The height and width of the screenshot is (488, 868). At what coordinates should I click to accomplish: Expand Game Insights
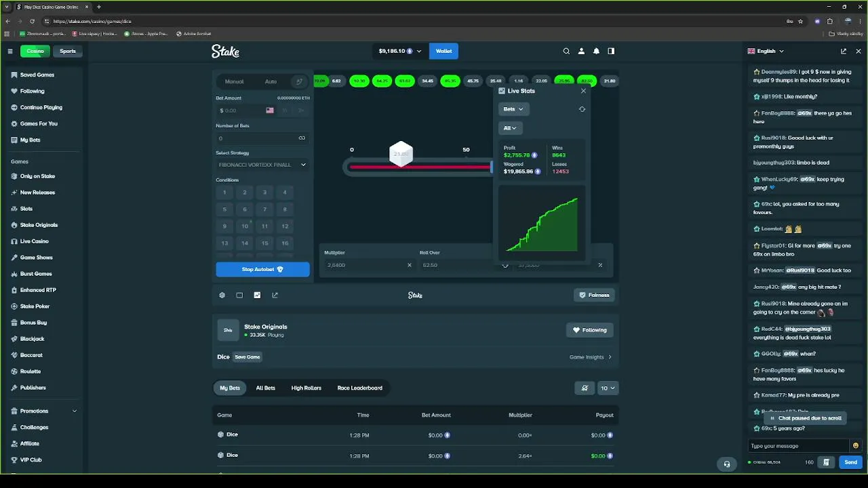click(x=590, y=357)
